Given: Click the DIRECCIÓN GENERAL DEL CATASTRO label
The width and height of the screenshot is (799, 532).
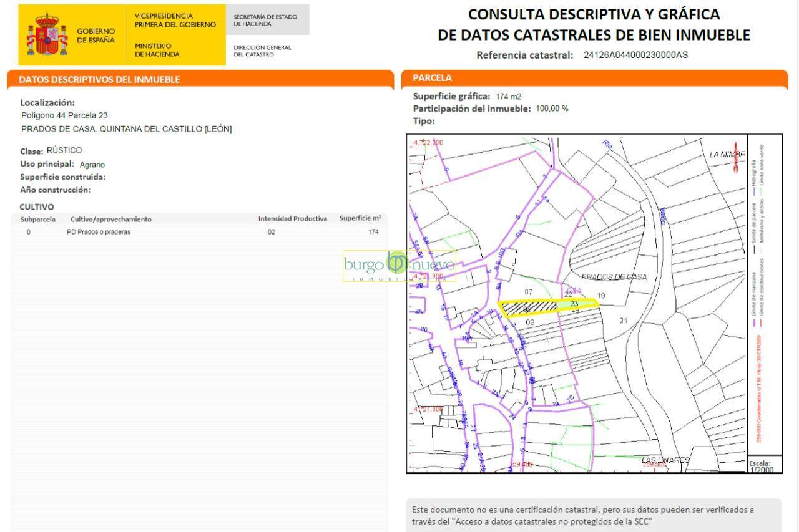Looking at the screenshot, I should [x=262, y=51].
